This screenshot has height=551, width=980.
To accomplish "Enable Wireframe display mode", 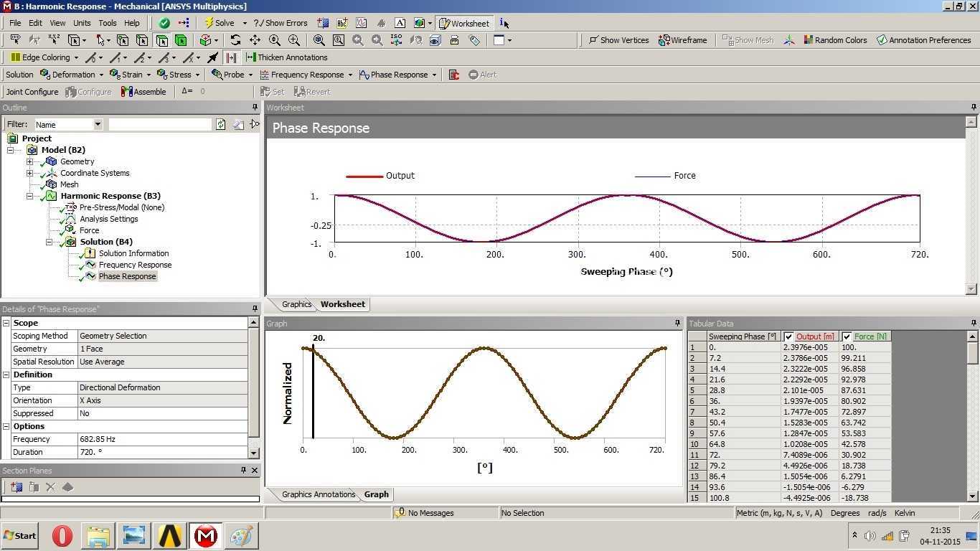I will 682,40.
